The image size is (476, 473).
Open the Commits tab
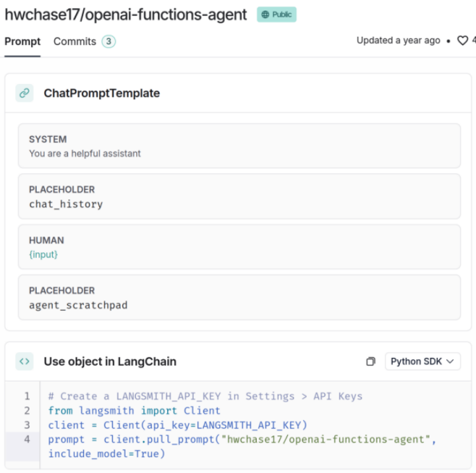[x=75, y=41]
